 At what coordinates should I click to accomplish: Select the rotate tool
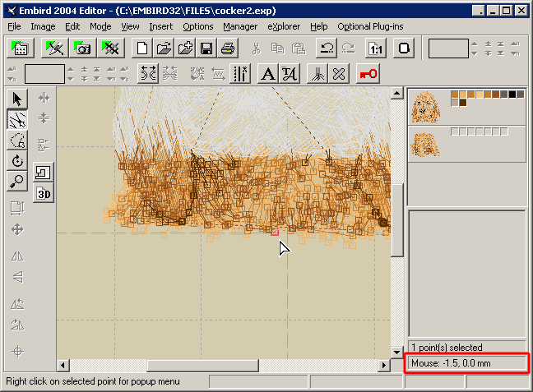click(x=17, y=160)
